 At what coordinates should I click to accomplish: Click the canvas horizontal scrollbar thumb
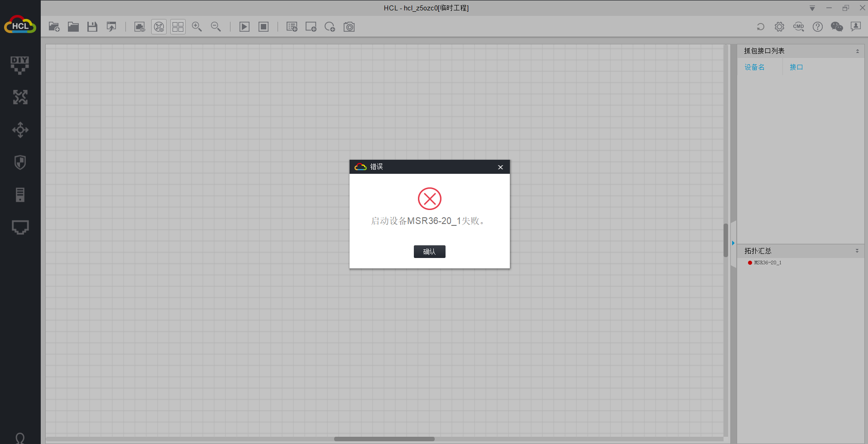pos(384,439)
